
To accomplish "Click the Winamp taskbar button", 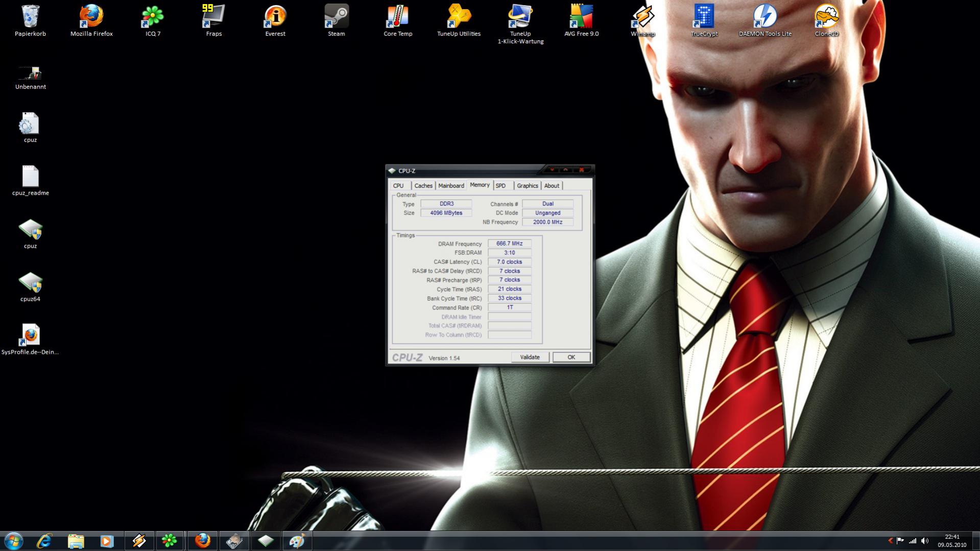I will [139, 541].
